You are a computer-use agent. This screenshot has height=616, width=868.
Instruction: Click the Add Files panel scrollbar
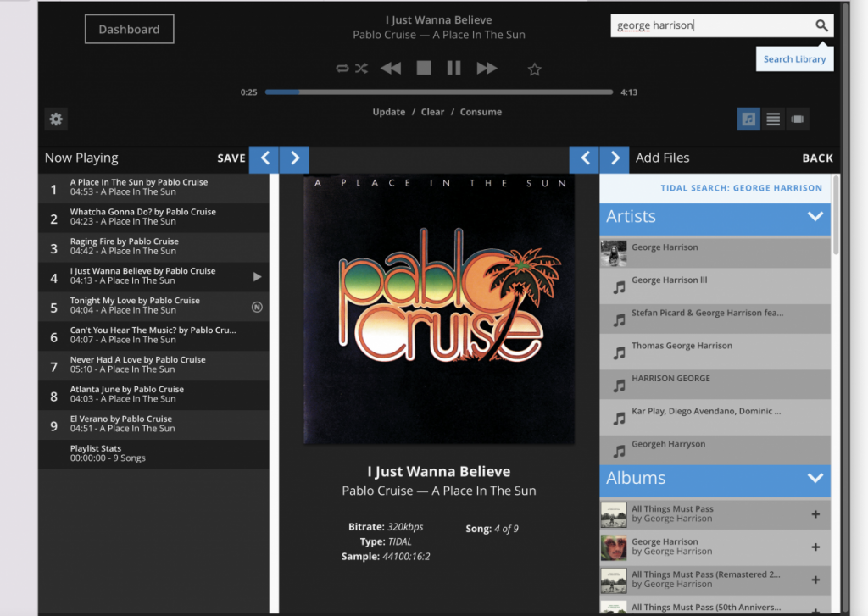(837, 216)
